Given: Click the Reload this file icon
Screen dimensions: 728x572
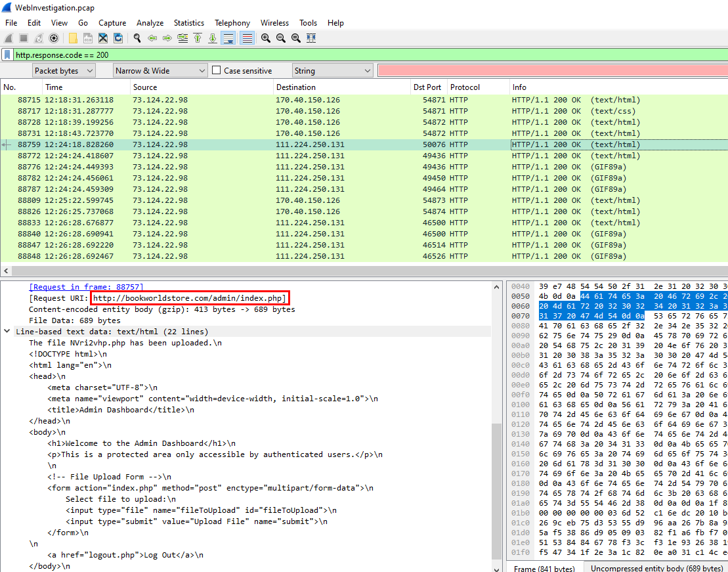Looking at the screenshot, I should click(118, 38).
